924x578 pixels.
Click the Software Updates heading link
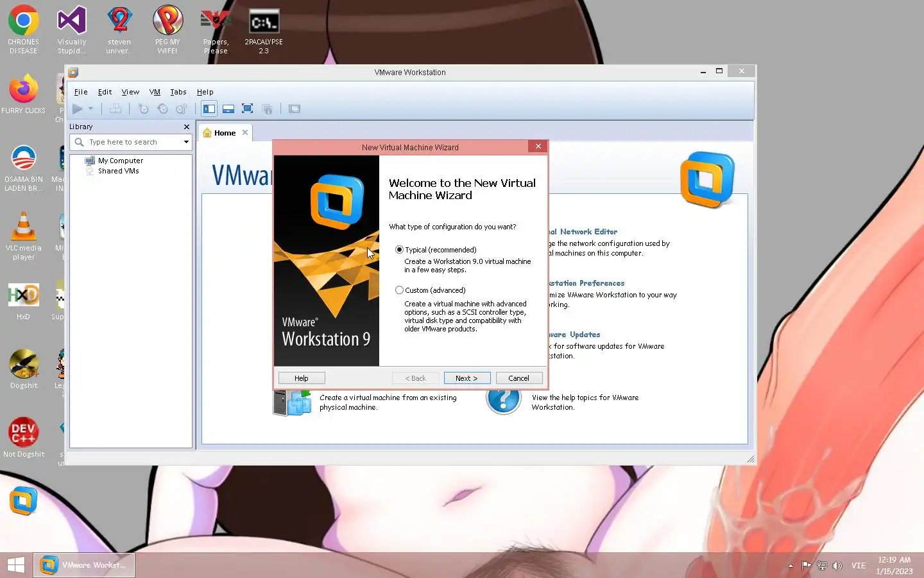(x=575, y=335)
